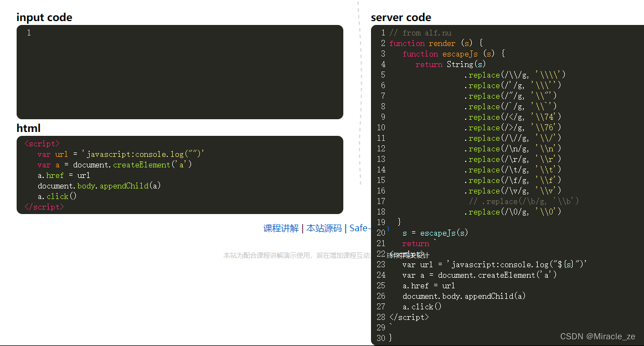Click the partially visible Safe- link
The width and height of the screenshot is (644, 346).
tap(359, 228)
